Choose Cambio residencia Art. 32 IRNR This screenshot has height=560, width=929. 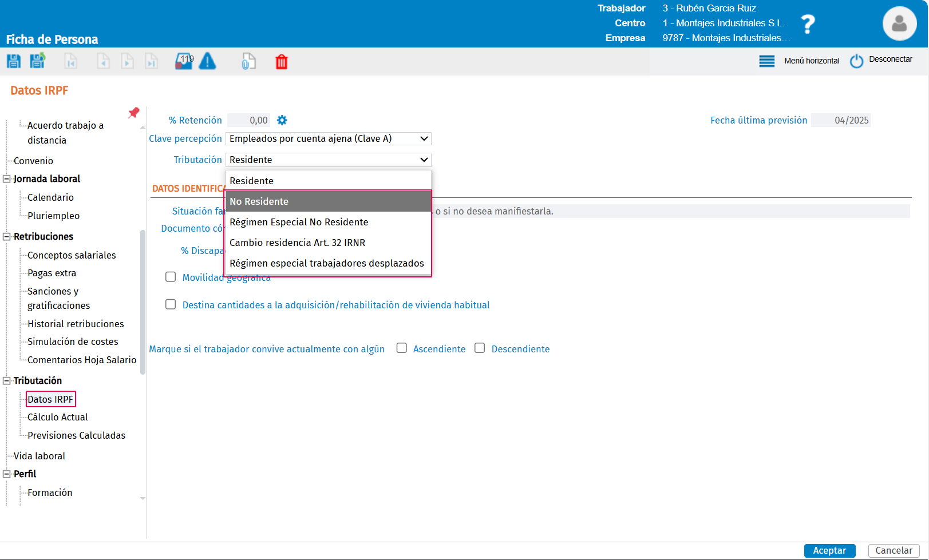click(x=297, y=243)
